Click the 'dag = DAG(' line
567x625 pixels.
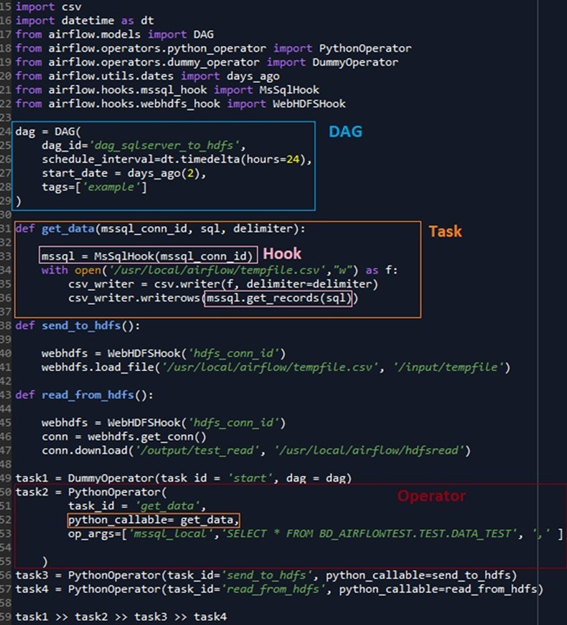(x=48, y=132)
